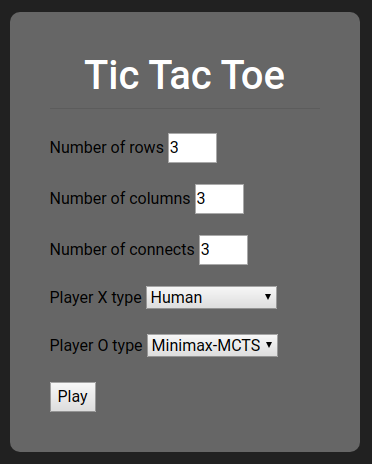
Task: Open the Player X type dropdown
Action: (x=211, y=297)
